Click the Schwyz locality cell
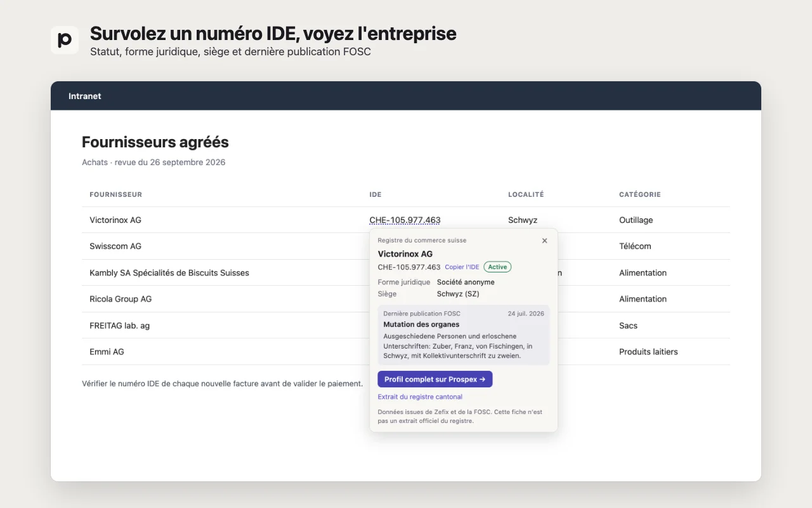The height and width of the screenshot is (508, 812). [x=523, y=220]
